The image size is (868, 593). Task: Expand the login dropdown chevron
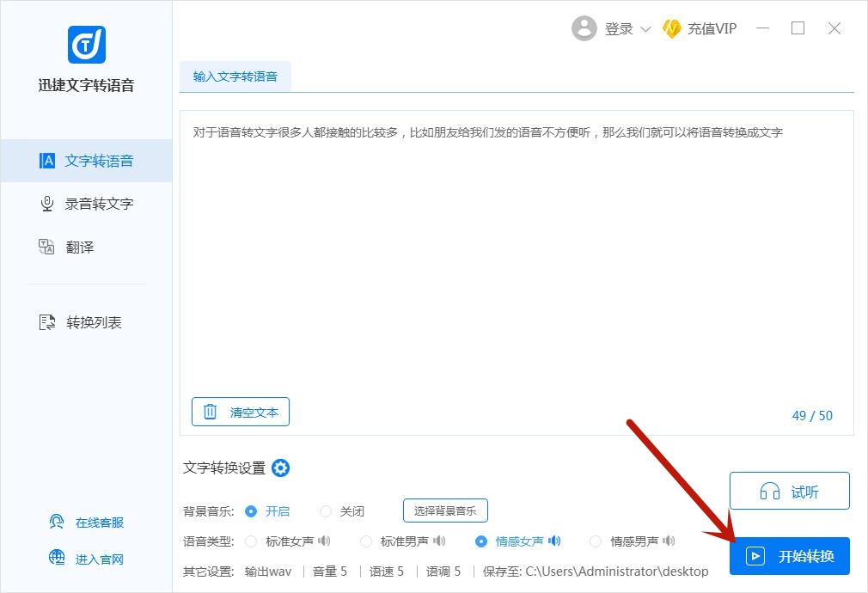point(645,29)
